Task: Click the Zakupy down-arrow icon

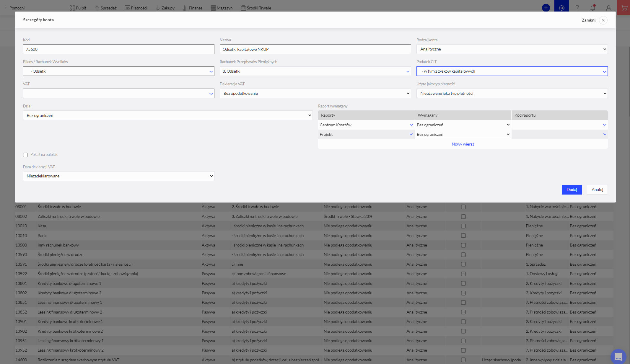Action: click(158, 8)
